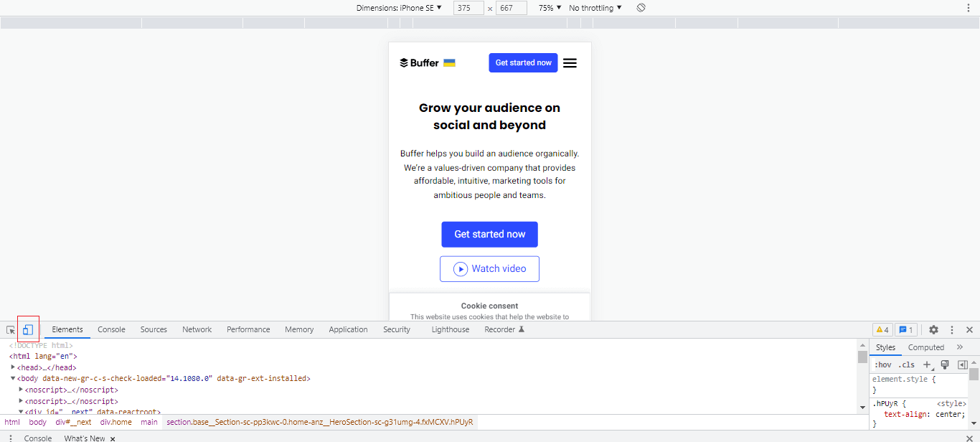
Task: Close the DevTools panel
Action: point(969,329)
